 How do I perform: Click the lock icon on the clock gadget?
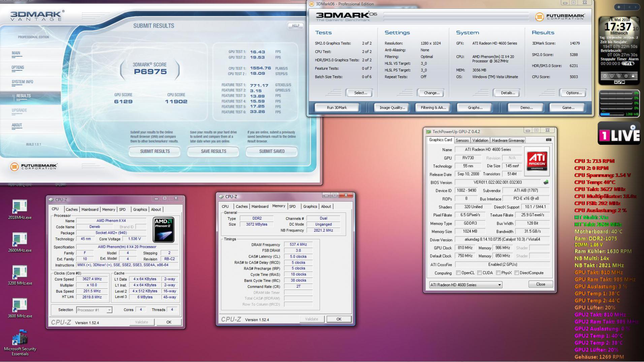click(633, 76)
